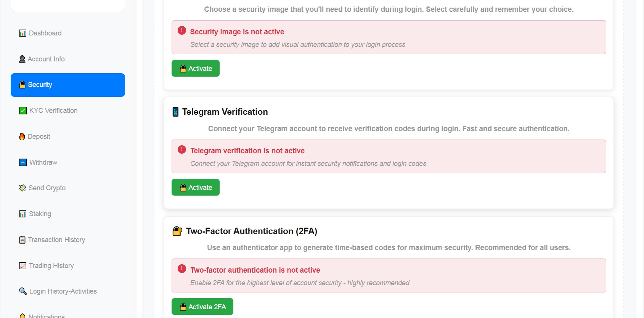644x318 pixels.
Task: Click the Deposit flame icon
Action: 22,137
